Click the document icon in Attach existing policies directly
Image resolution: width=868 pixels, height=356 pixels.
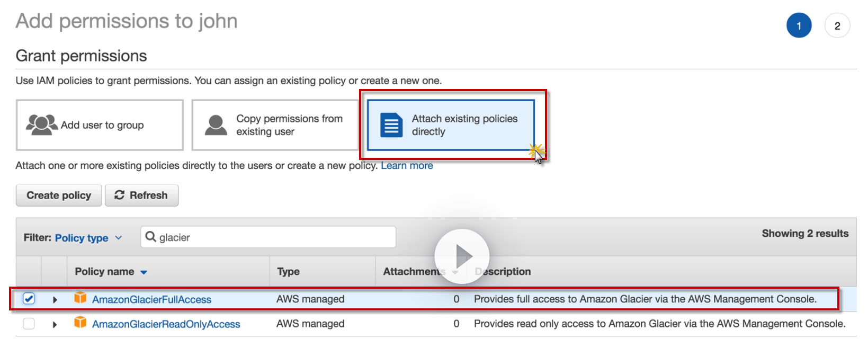pos(391,125)
